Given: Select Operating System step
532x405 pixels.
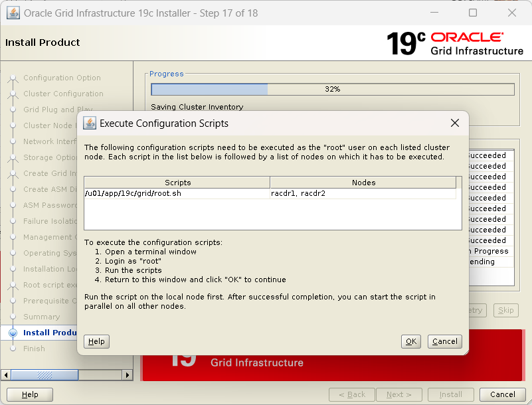Looking at the screenshot, I should click(x=50, y=253).
